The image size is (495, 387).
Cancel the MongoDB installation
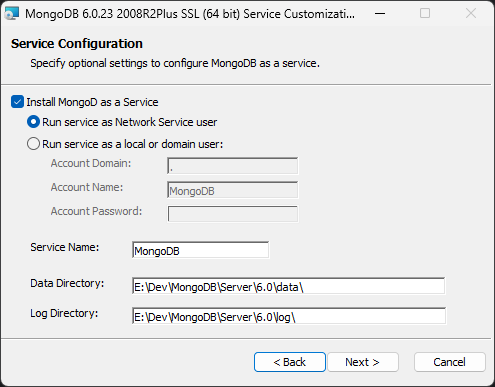[449, 362]
